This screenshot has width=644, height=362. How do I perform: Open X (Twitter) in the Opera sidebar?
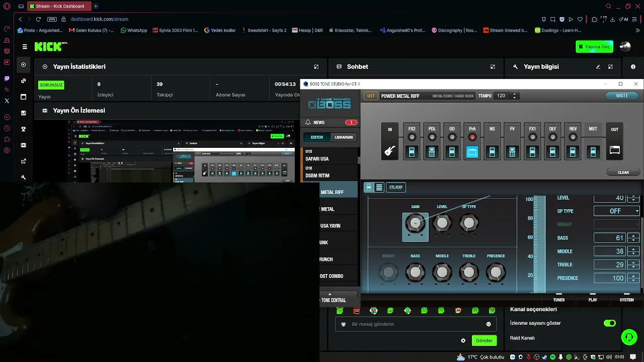tap(7, 101)
